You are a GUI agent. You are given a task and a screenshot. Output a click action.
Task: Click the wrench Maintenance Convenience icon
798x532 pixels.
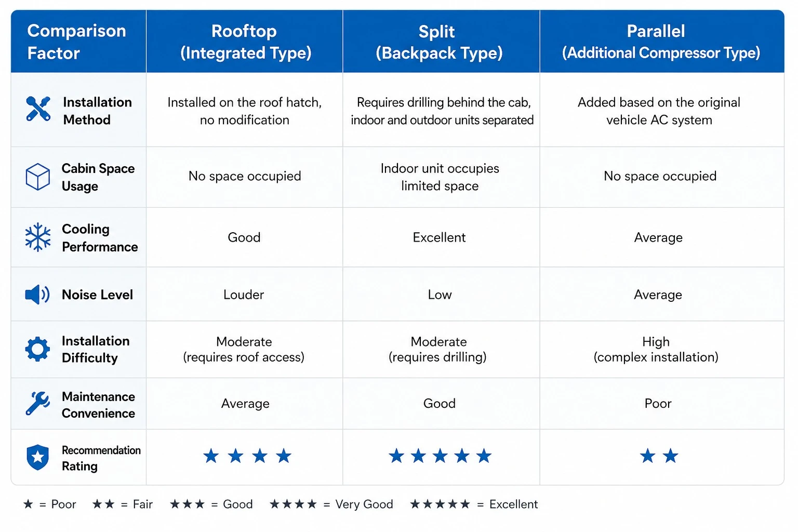coord(37,404)
